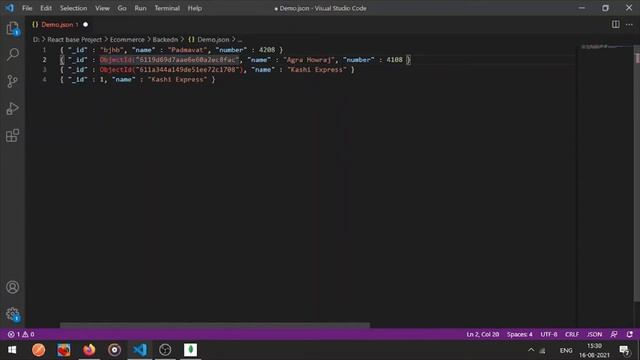Screen dimensions: 640x360
Task: Click line number 2 in the gutter
Action: [x=44, y=60]
